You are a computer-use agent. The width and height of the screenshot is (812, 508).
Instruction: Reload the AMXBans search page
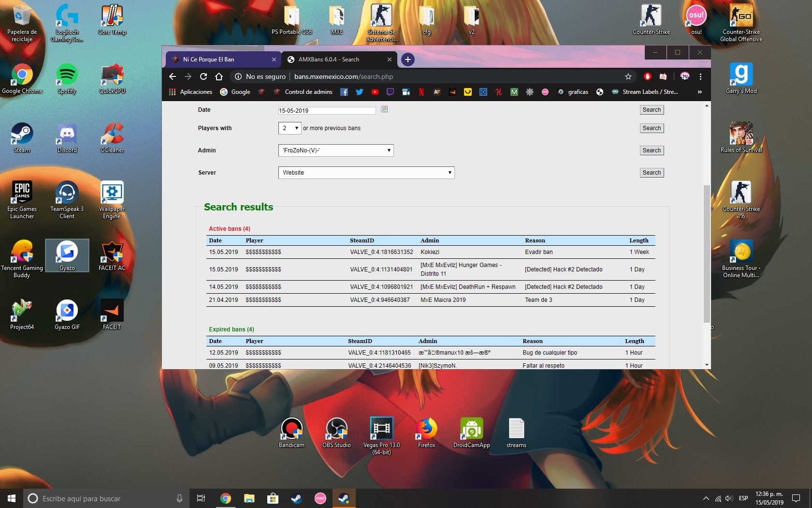coord(203,76)
